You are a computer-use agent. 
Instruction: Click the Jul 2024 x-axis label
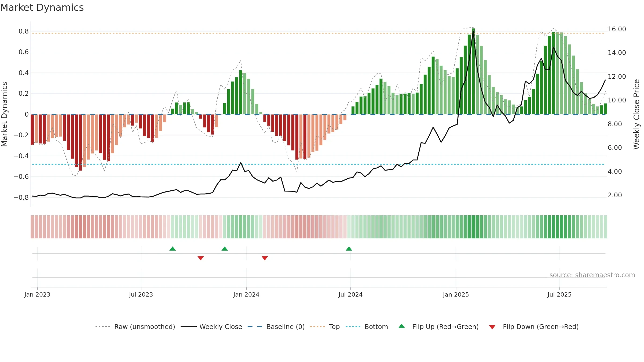(350, 294)
